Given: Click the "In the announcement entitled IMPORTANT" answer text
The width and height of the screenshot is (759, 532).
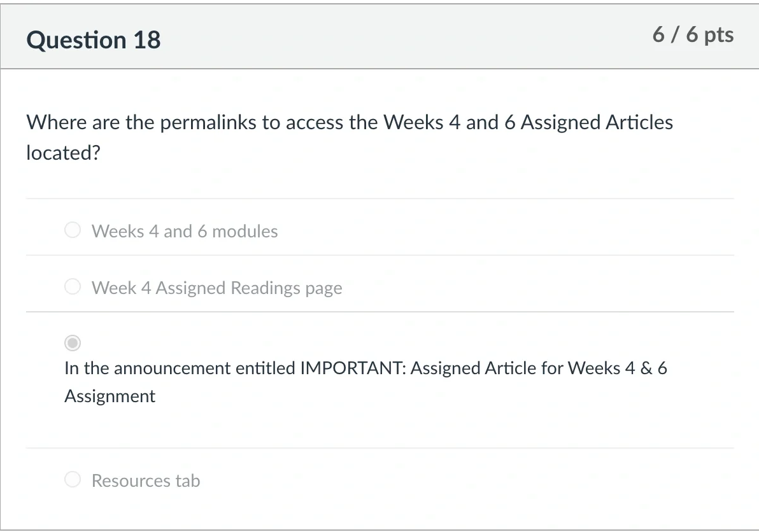Looking at the screenshot, I should (x=365, y=382).
